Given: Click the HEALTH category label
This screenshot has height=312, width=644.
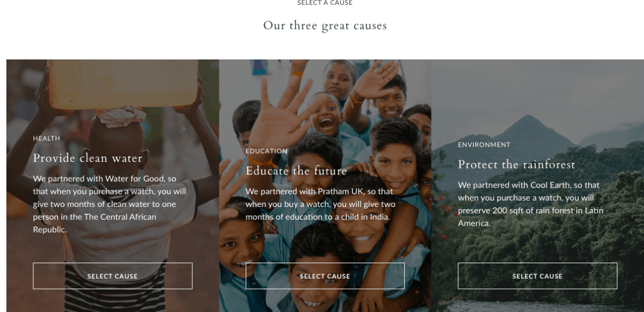Looking at the screenshot, I should click(x=47, y=138).
